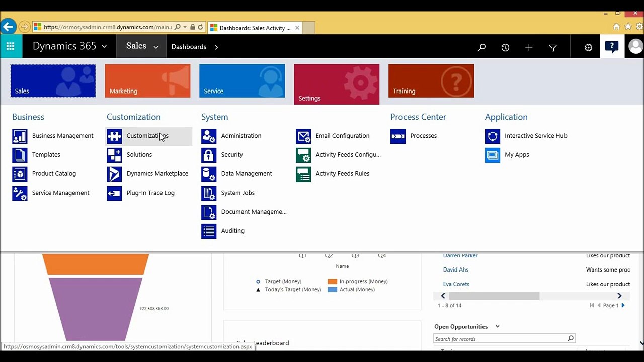Expand the Open Opportunities view selector

pos(497,326)
